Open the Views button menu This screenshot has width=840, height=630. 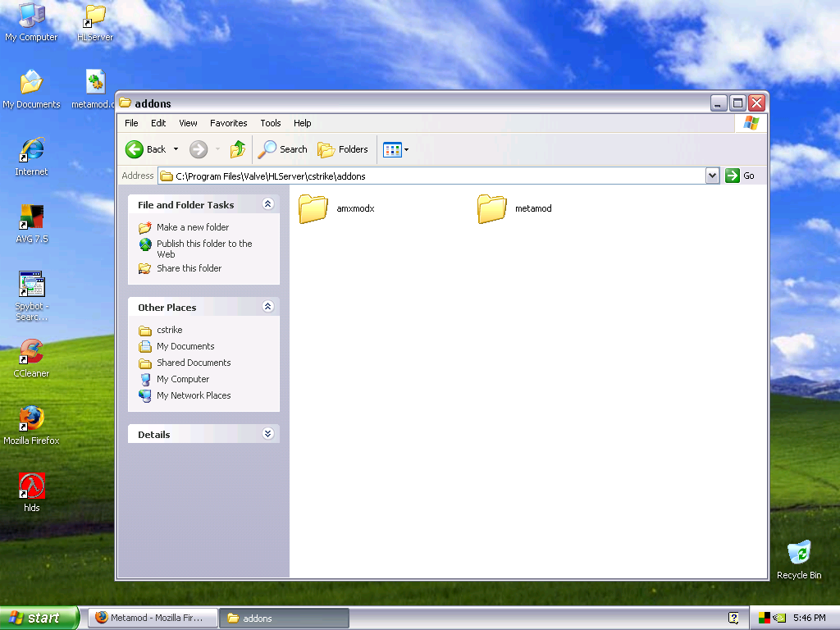(x=396, y=149)
